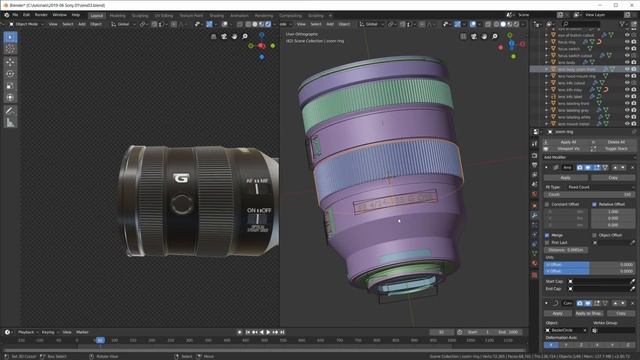Screen dimensions: 640x360
Task: Enable the Object Offset checkbox
Action: coord(594,235)
